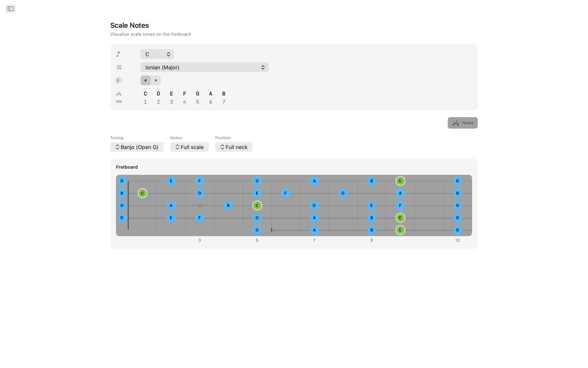Image resolution: width=588 pixels, height=368 pixels.
Task: Click B note on B string fret 12
Action: tap(458, 193)
